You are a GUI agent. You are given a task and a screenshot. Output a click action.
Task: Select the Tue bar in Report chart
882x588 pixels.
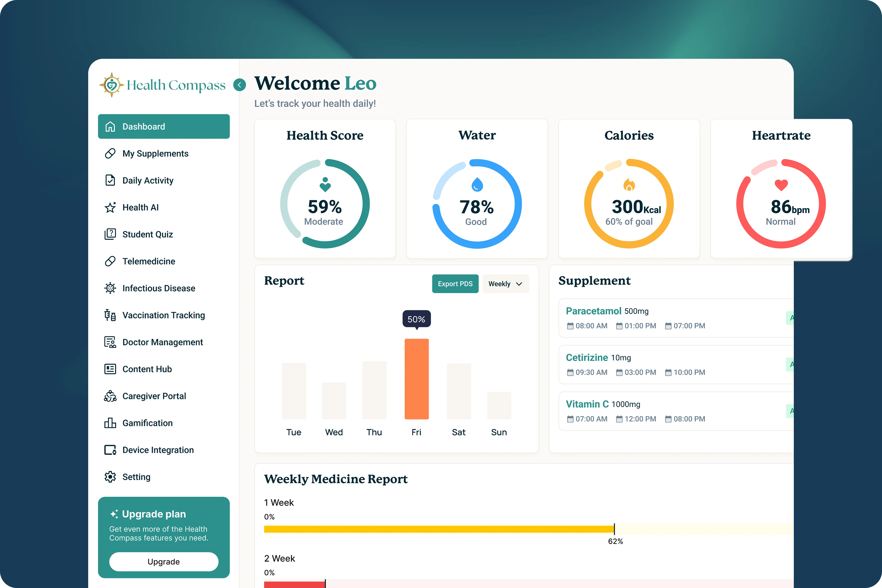click(x=294, y=391)
